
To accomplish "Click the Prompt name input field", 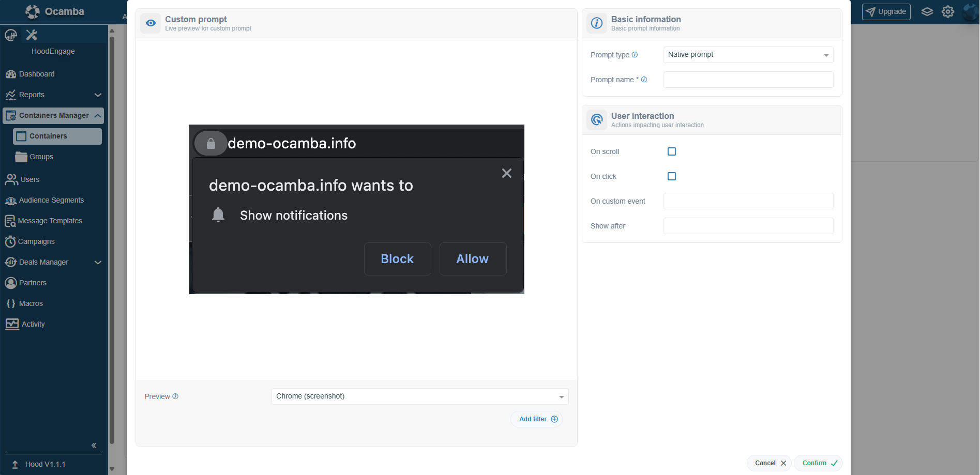I will [x=748, y=80].
